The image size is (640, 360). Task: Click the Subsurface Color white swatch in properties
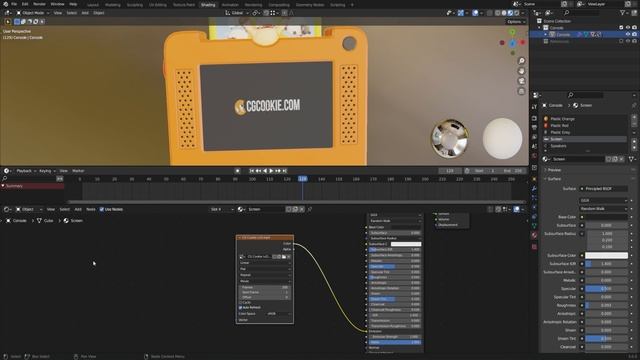point(606,256)
